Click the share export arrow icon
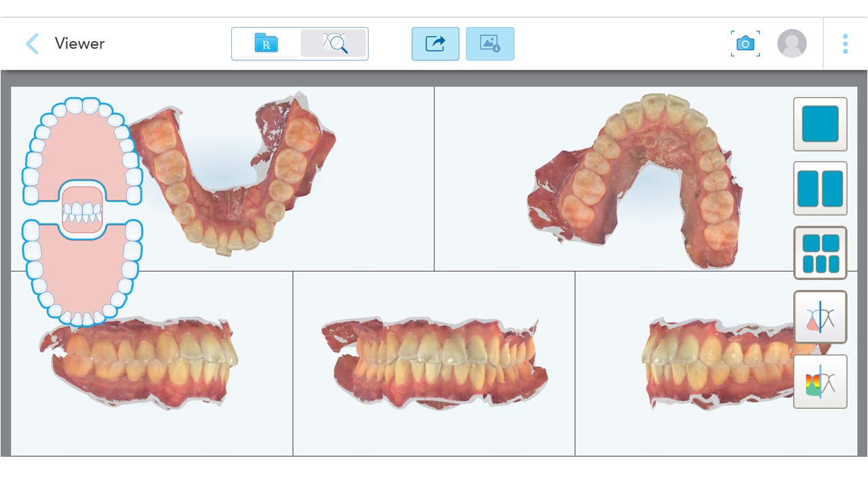Image resolution: width=868 pixels, height=488 pixels. [x=435, y=44]
